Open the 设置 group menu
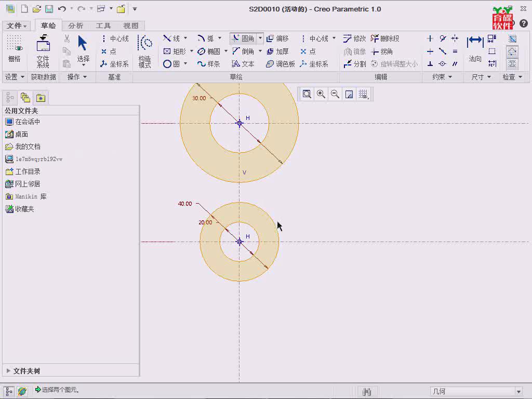Viewport: 532px width, 399px height. coord(14,77)
